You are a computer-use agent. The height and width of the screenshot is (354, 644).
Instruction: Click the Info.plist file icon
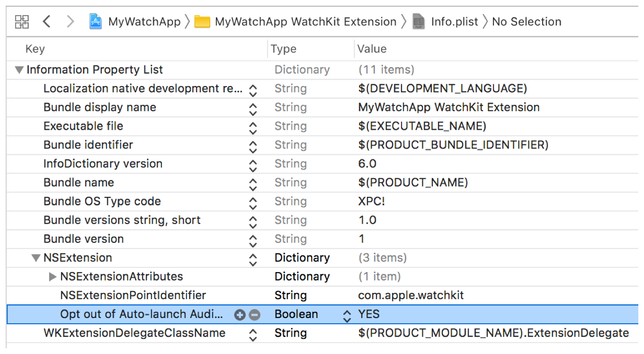pyautogui.click(x=418, y=22)
